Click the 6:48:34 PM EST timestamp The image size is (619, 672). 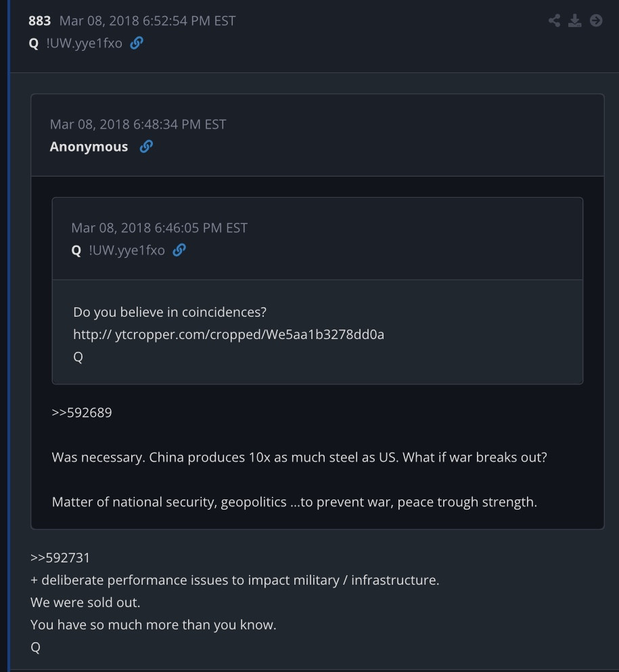pos(138,125)
